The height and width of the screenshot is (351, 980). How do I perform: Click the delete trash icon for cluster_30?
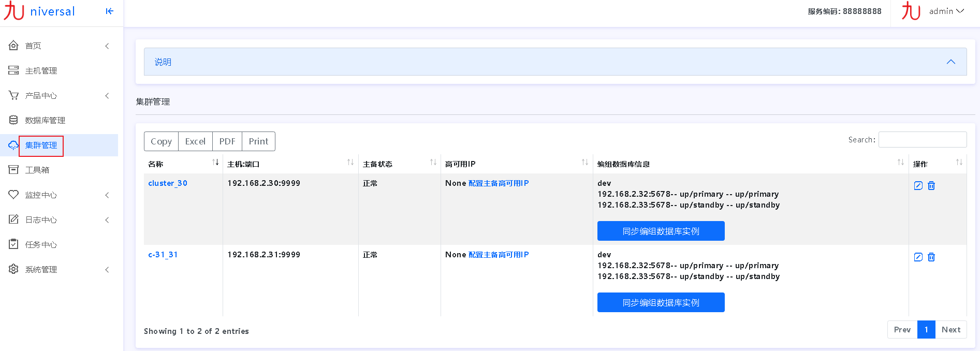click(x=931, y=185)
